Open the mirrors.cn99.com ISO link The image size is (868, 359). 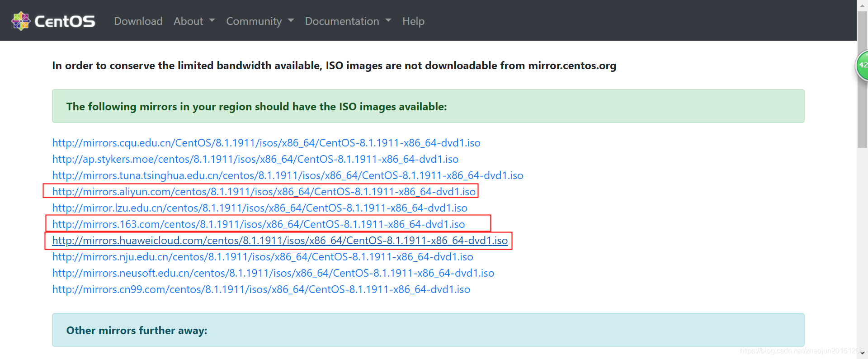click(261, 289)
